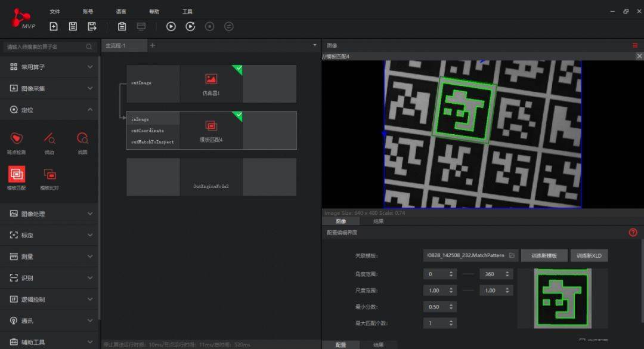Screen dimensions: 644x349
Task: Expand the 逻辑控制 category
Action: click(x=49, y=299)
